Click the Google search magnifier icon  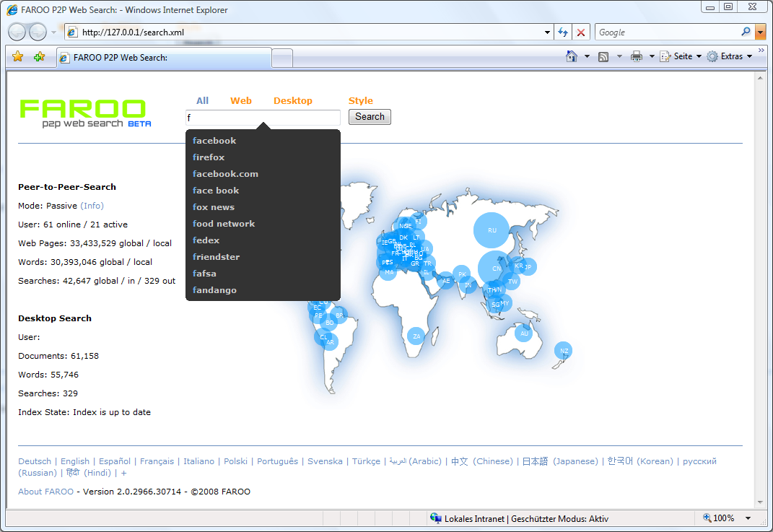746,32
